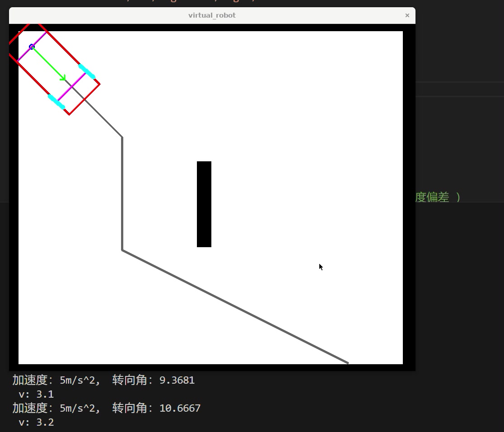Image resolution: width=504 pixels, height=432 pixels.
Task: Click the path endpoint at bottom right
Action: pos(347,362)
